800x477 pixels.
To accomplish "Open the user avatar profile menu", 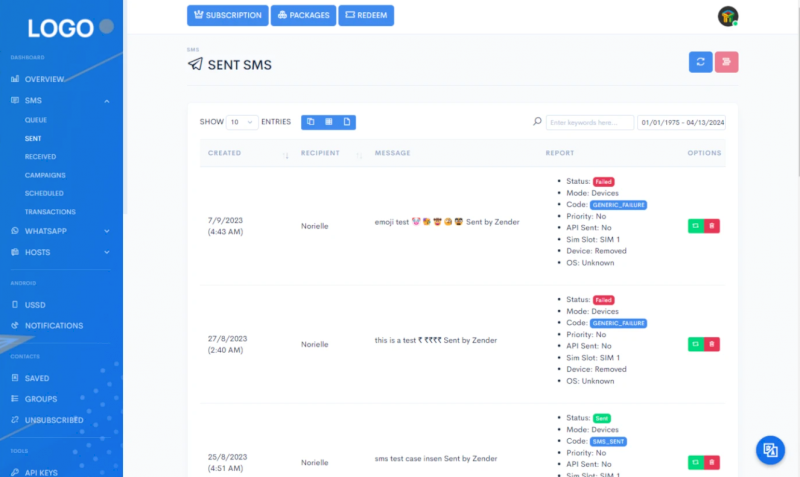I will (727, 15).
